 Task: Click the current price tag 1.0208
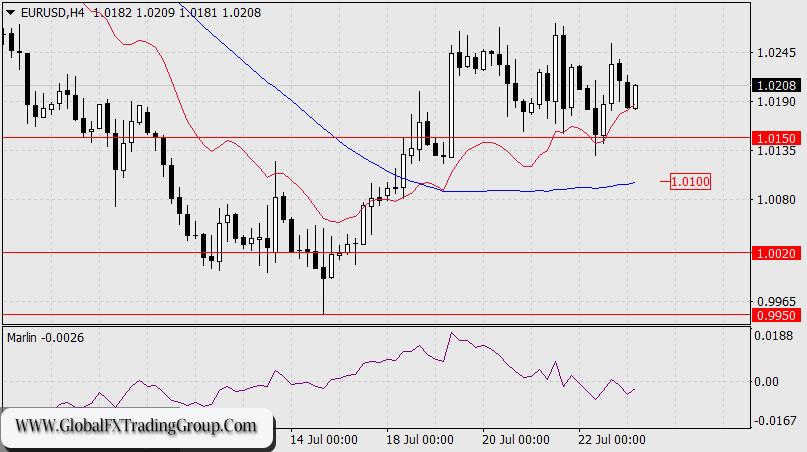tap(776, 85)
